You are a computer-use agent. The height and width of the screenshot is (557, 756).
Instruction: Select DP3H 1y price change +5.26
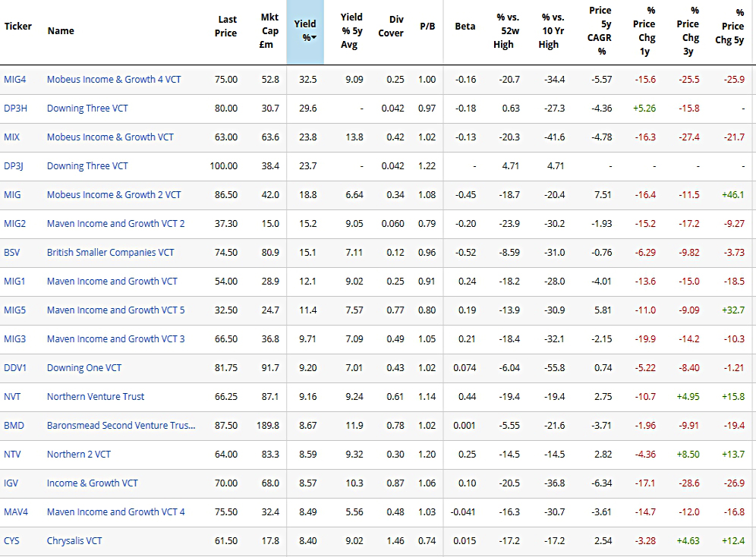point(644,109)
